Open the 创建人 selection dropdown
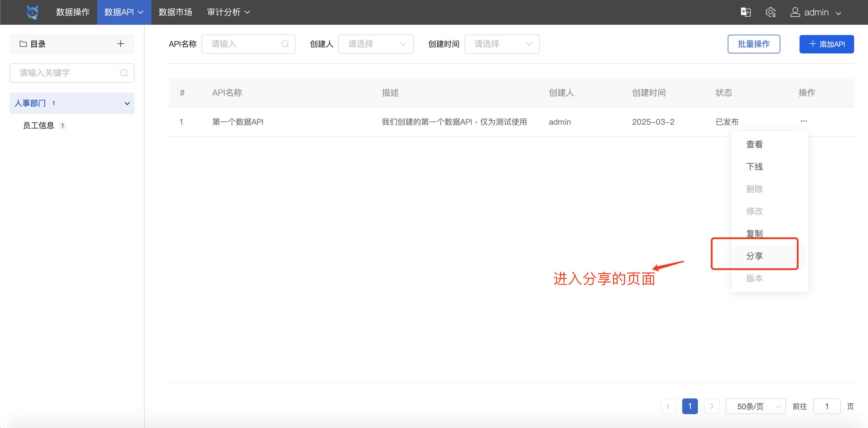 point(376,43)
